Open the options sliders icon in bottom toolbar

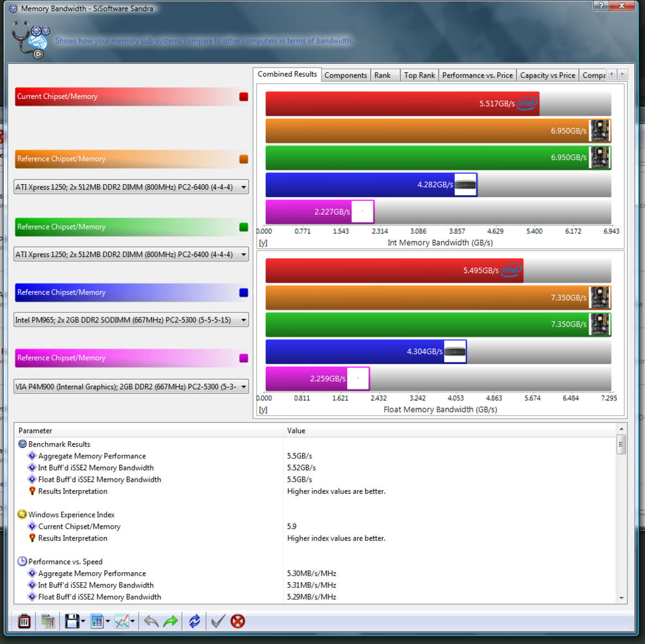click(x=24, y=621)
